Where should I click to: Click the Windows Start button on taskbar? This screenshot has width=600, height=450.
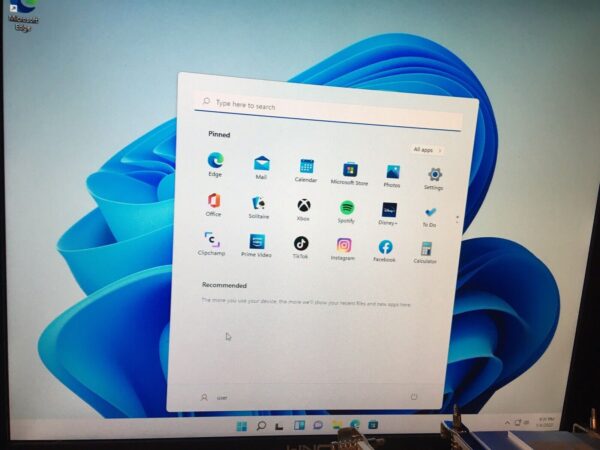(x=242, y=426)
